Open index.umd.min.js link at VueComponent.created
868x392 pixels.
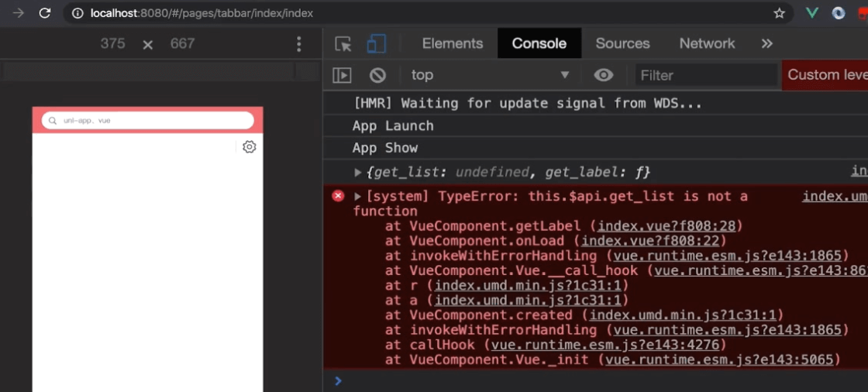coord(683,315)
